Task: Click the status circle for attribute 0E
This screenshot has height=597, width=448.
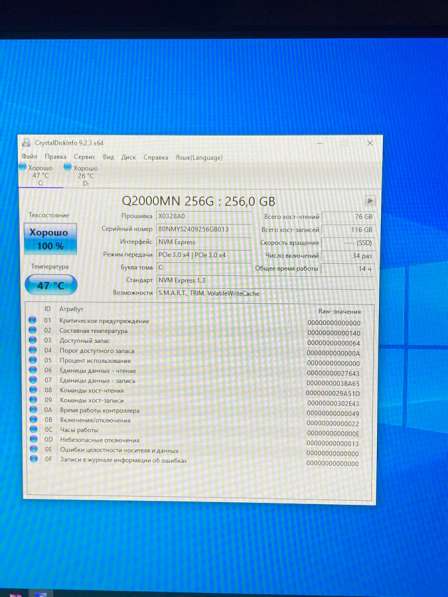Action: click(x=33, y=449)
